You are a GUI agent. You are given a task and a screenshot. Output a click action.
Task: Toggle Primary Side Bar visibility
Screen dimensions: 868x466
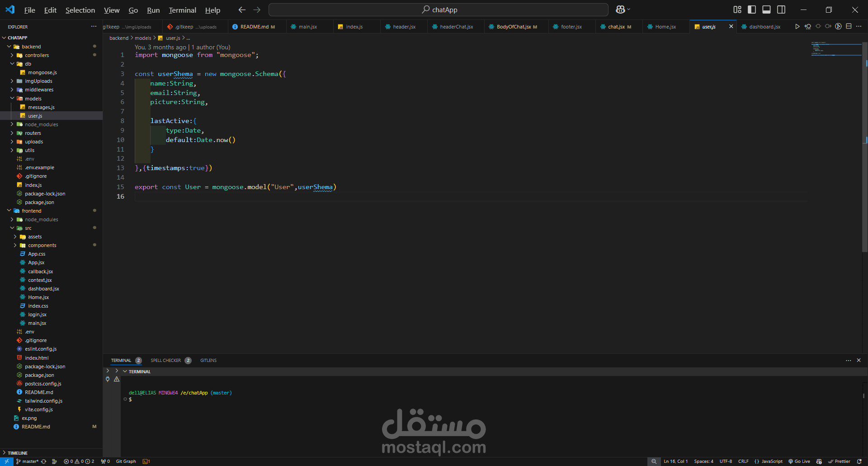752,10
